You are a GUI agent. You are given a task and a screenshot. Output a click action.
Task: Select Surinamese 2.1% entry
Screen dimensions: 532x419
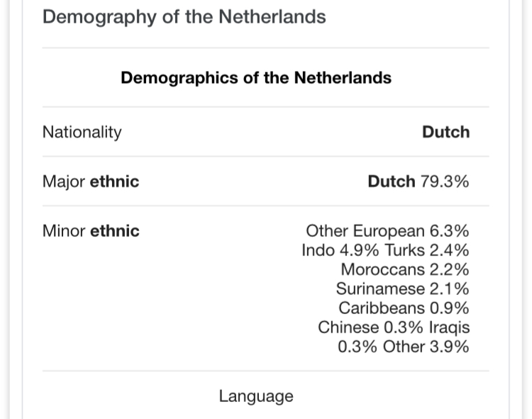(403, 289)
